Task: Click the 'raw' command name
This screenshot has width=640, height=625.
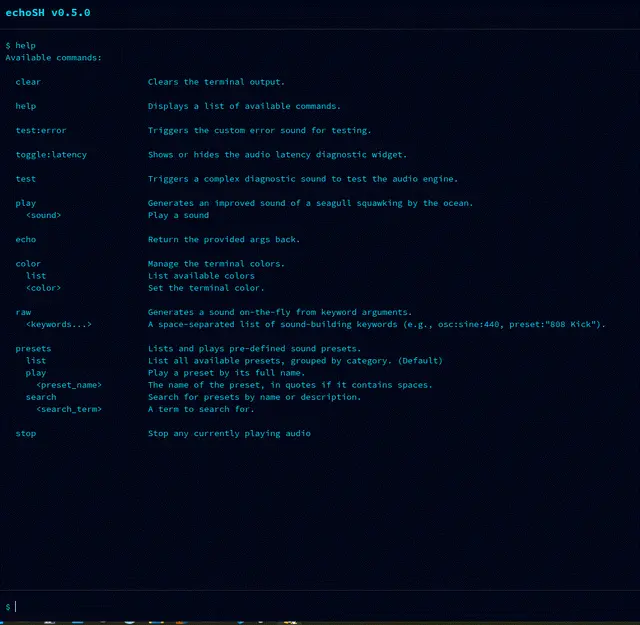Action: pyautogui.click(x=23, y=312)
